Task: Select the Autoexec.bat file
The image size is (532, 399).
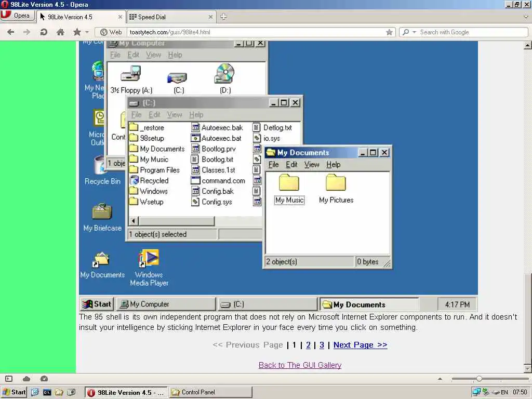Action: (x=217, y=138)
